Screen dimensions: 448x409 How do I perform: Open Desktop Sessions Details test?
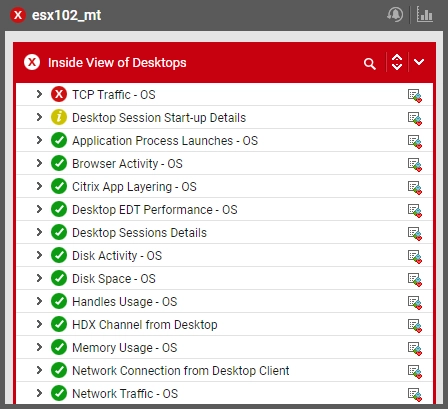tap(139, 233)
